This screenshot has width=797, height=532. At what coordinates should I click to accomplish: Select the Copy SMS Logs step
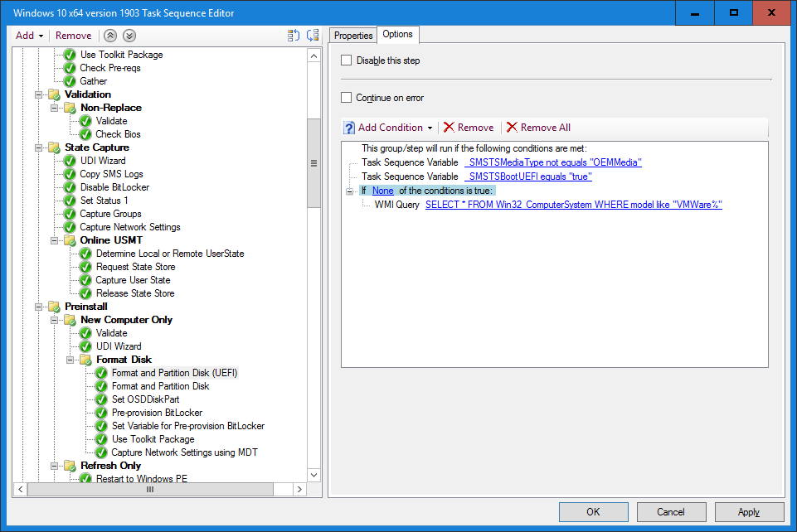(111, 174)
